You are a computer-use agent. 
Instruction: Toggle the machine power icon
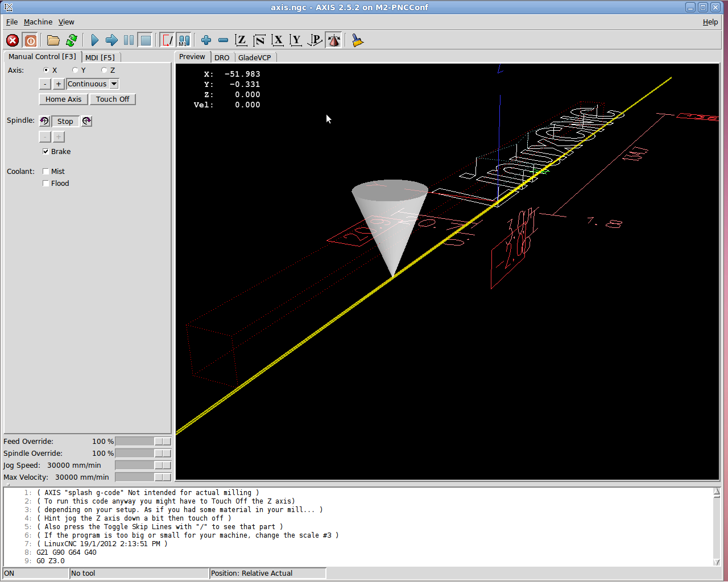click(x=31, y=40)
